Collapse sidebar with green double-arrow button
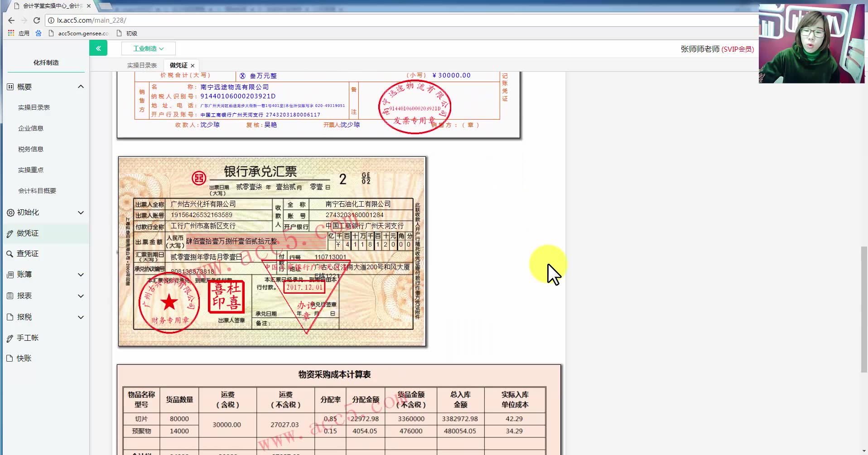 click(x=98, y=48)
